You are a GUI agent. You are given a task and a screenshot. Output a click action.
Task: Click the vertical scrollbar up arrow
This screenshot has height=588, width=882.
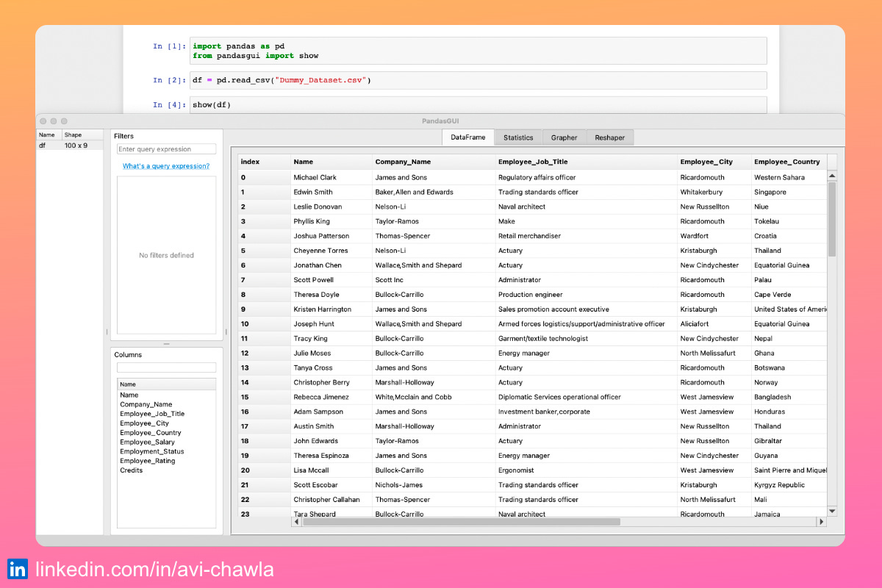point(832,175)
